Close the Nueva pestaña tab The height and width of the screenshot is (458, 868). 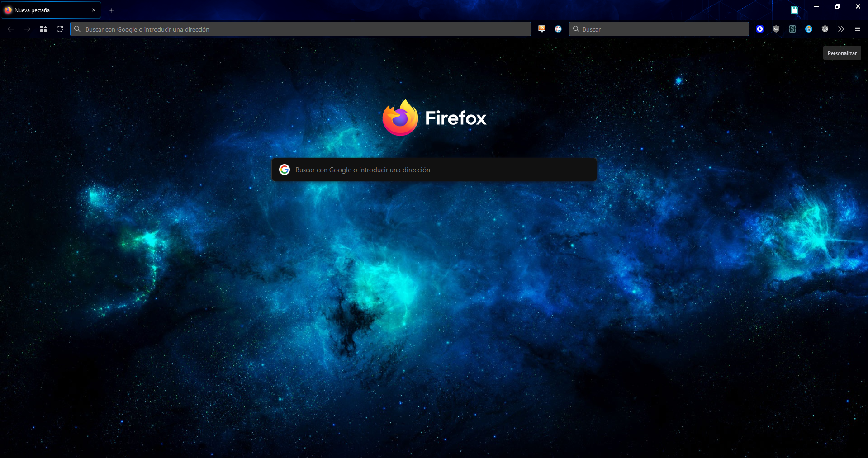(x=94, y=10)
